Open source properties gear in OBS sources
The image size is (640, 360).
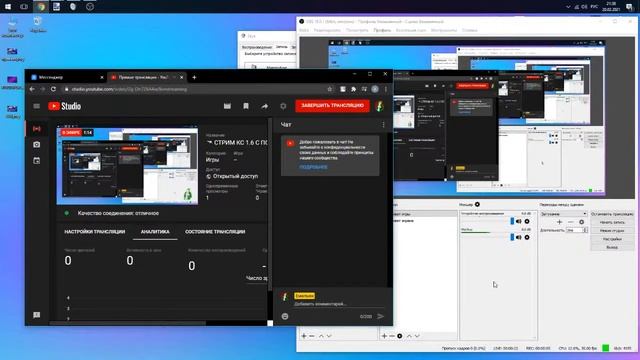pos(400,336)
